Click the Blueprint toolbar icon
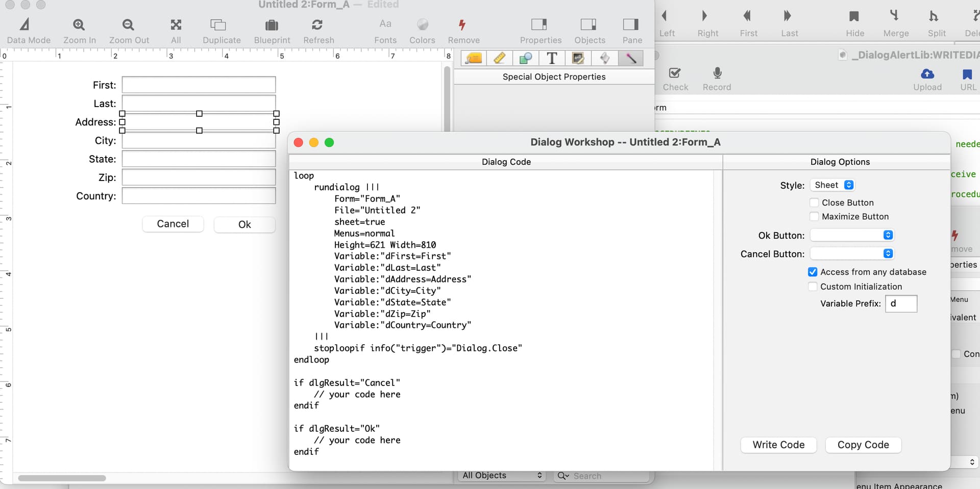Image resolution: width=980 pixels, height=489 pixels. pos(272,24)
